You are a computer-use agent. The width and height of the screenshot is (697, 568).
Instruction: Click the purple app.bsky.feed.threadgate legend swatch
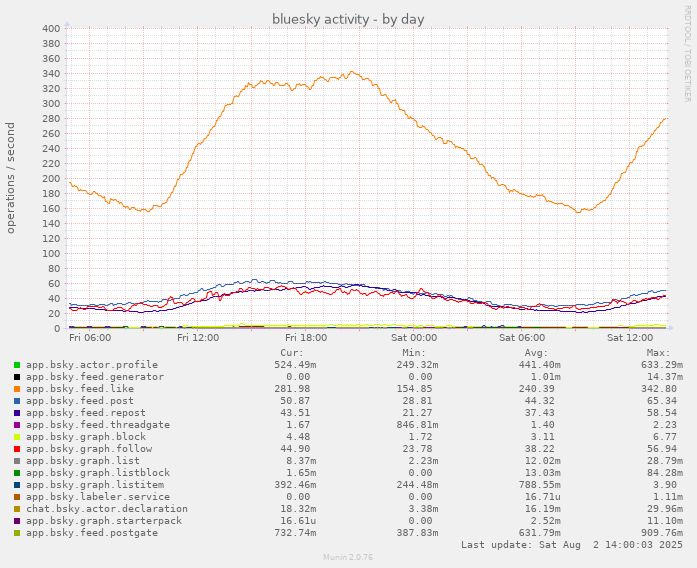click(17, 425)
